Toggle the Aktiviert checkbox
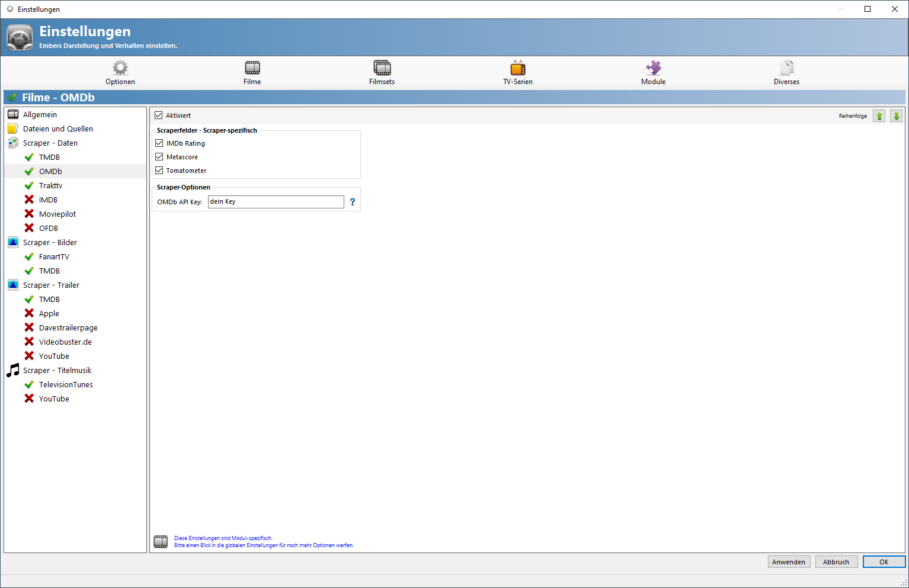Screen dimensions: 909x588 (x=159, y=115)
